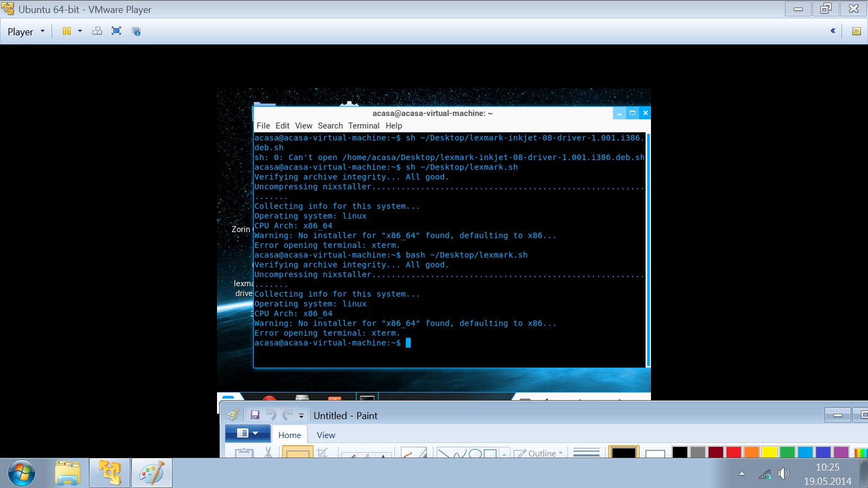Click the VMware suspend (pause) icon

(66, 31)
